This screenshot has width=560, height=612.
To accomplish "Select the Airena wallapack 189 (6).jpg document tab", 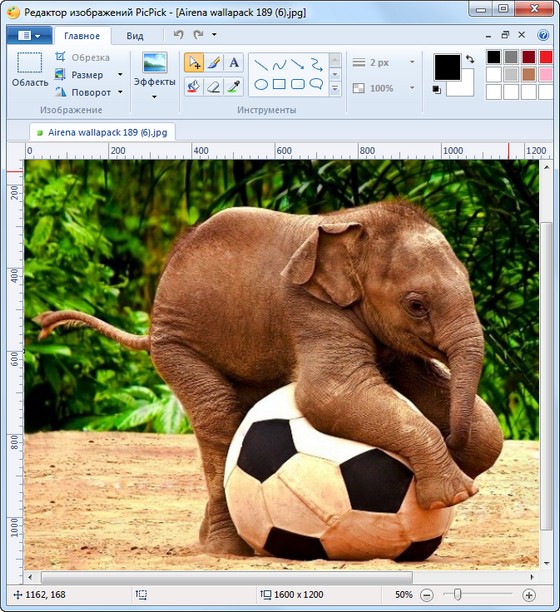I will pos(102,132).
